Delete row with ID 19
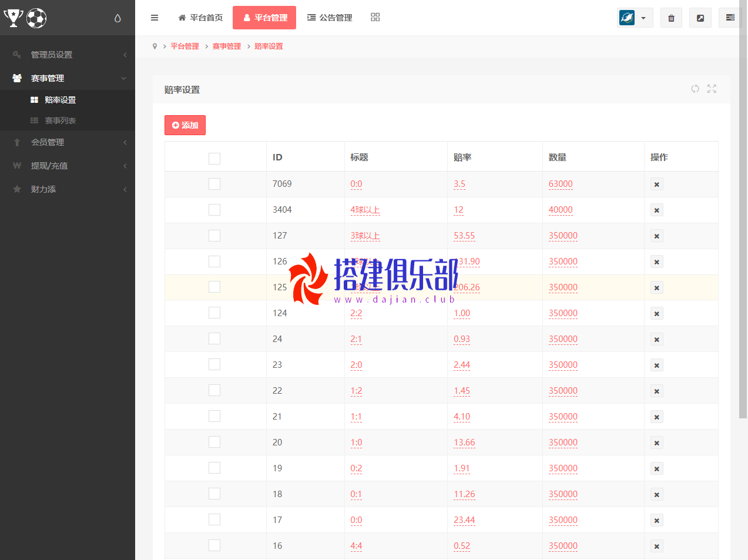748x560 pixels. click(x=657, y=469)
